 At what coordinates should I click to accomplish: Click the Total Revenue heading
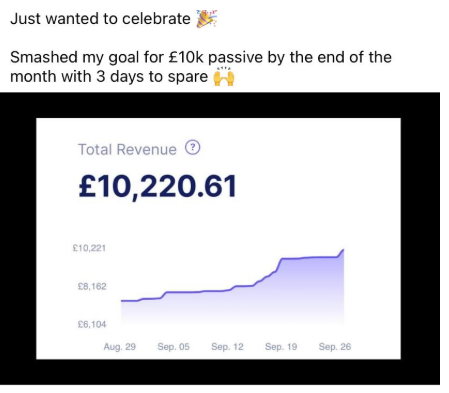tap(127, 149)
